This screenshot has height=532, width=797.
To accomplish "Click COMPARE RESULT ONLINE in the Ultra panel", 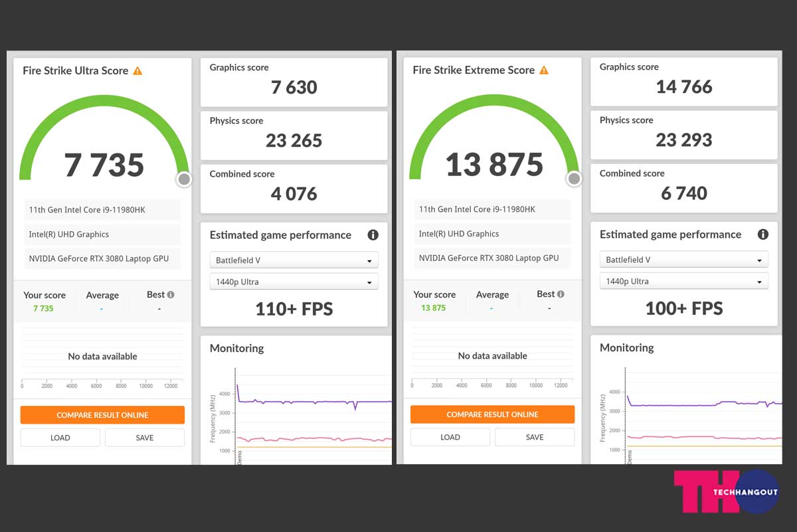I will [102, 415].
